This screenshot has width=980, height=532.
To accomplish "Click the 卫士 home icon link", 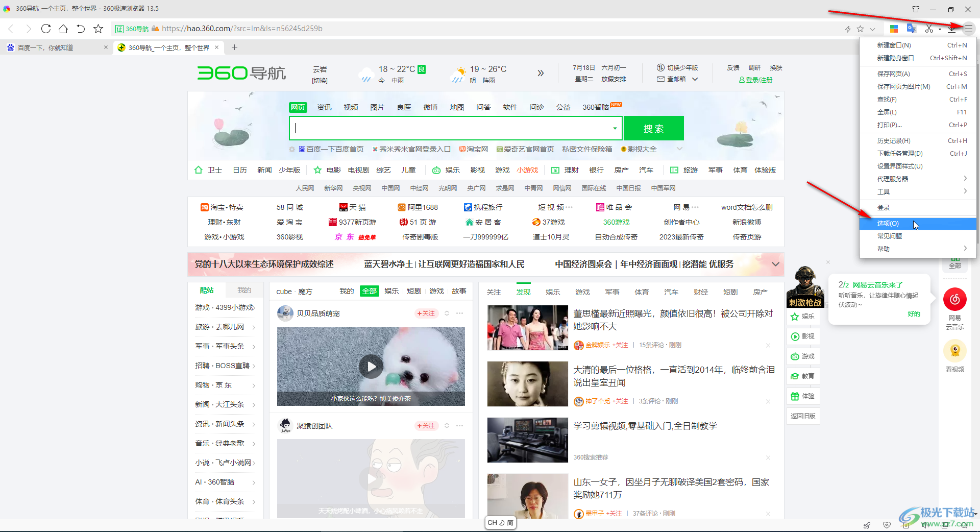I will [x=209, y=170].
